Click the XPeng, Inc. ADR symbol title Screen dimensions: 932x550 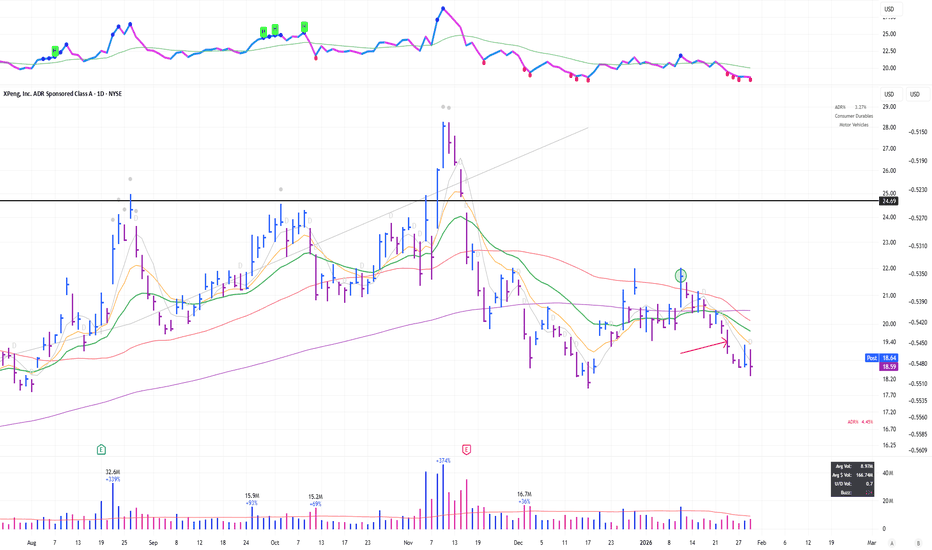[62, 93]
